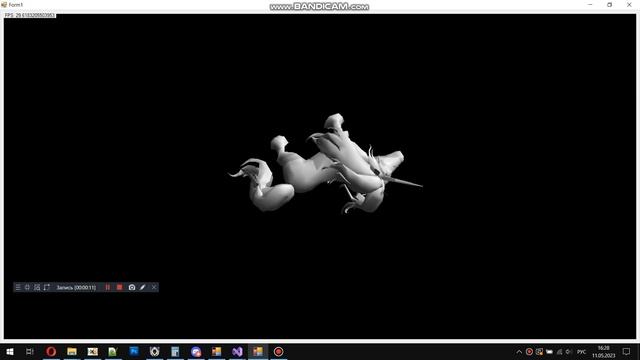Pause the Bandicam recording

point(108,287)
